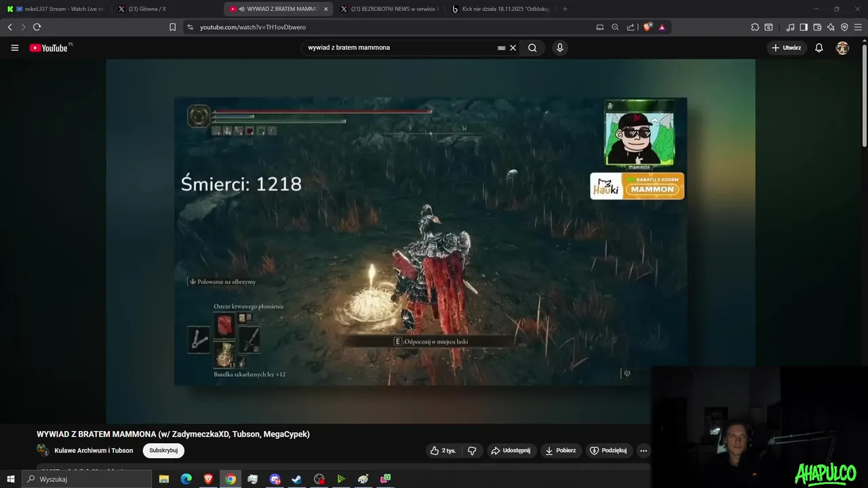Open File Explorer from taskbar

[x=163, y=479]
